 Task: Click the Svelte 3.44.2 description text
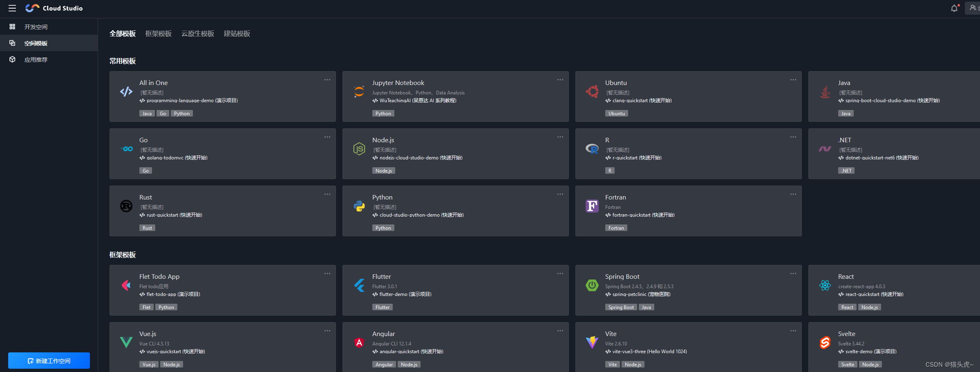click(x=851, y=344)
